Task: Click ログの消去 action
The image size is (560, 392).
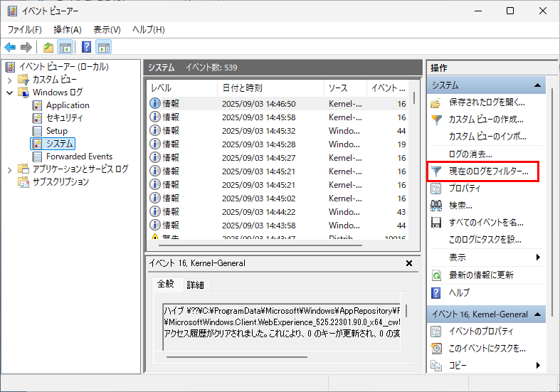Action: pyautogui.click(x=470, y=154)
